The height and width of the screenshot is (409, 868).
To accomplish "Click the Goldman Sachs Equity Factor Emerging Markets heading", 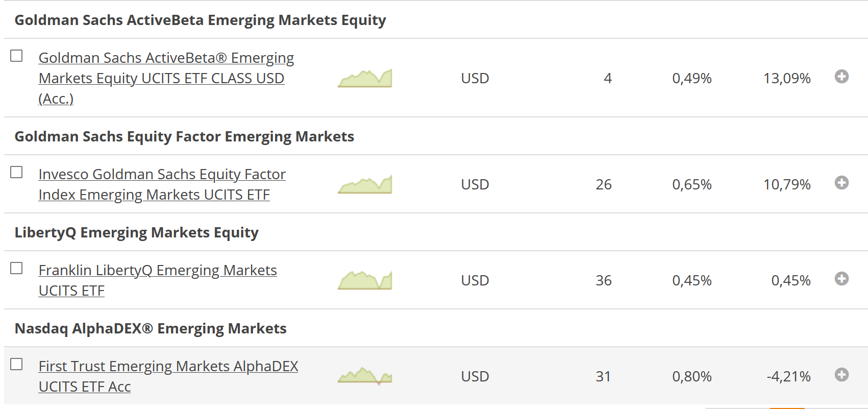I will 184,136.
